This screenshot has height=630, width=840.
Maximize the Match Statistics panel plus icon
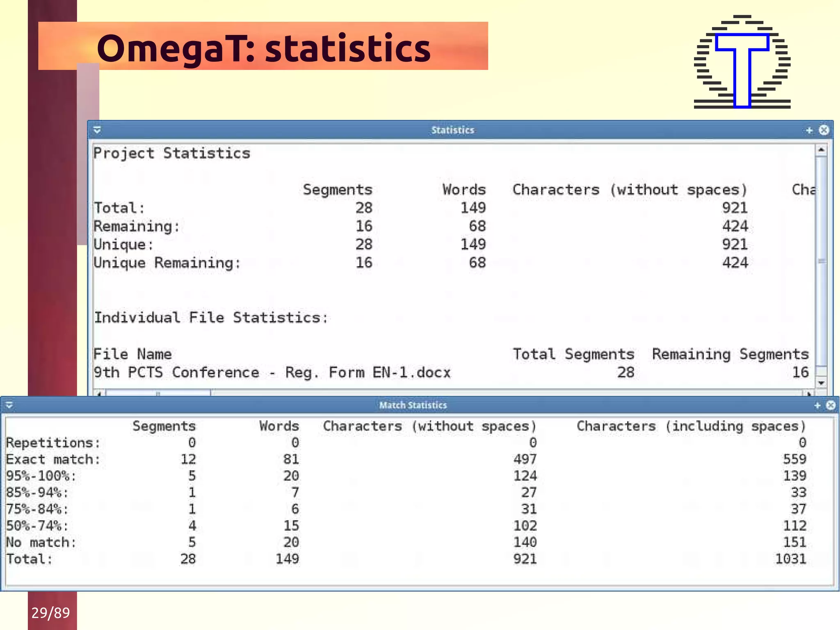(x=817, y=405)
